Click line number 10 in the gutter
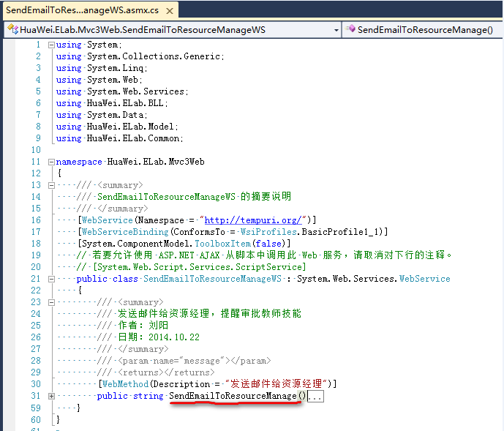 pyautogui.click(x=36, y=150)
